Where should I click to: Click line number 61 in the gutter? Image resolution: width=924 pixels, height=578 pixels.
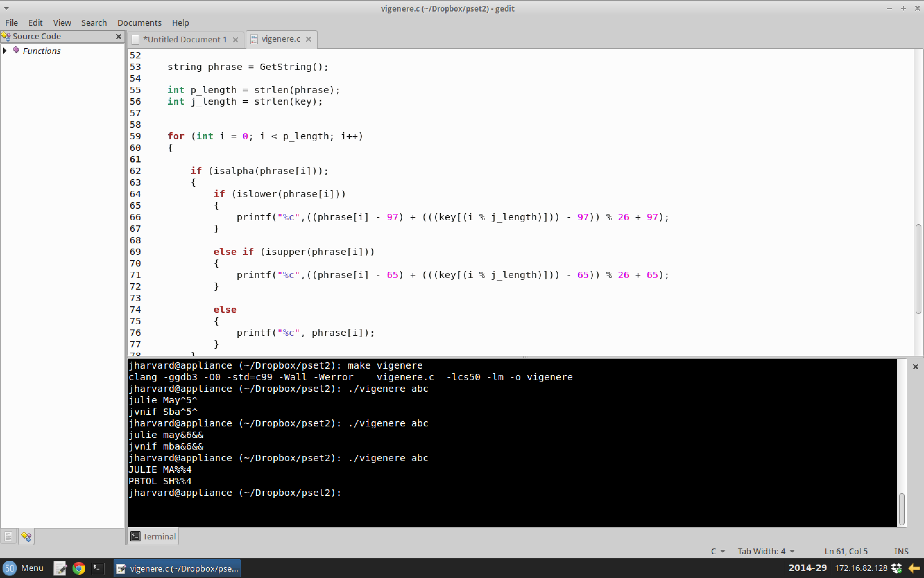coord(135,159)
